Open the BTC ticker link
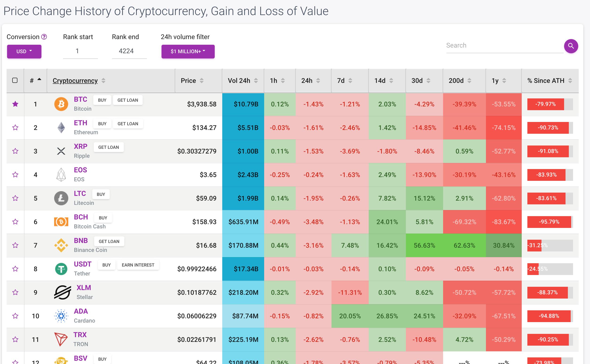The width and height of the screenshot is (590, 364). [x=80, y=99]
